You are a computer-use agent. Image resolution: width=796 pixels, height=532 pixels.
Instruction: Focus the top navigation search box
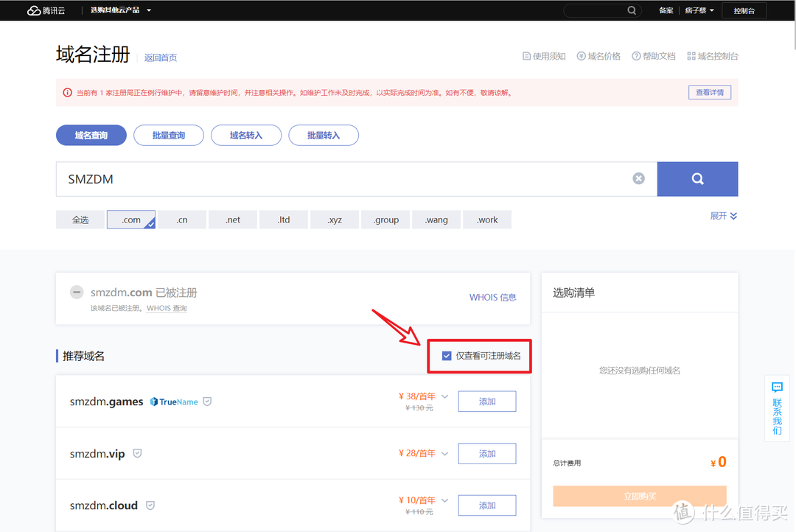coord(602,10)
